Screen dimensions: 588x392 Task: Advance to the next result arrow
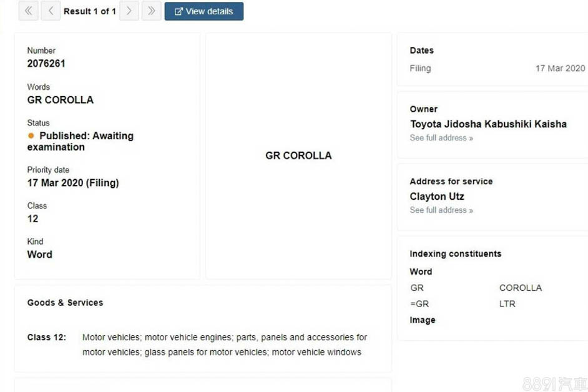click(x=129, y=11)
